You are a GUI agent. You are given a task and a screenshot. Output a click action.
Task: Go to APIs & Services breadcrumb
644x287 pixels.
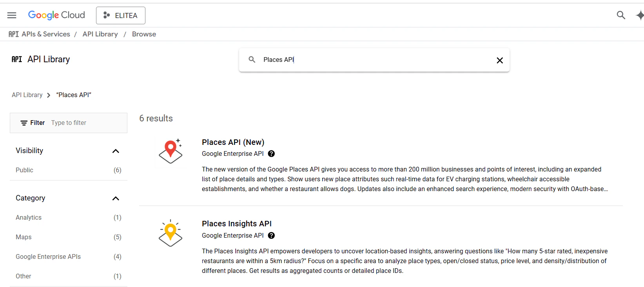[46, 34]
